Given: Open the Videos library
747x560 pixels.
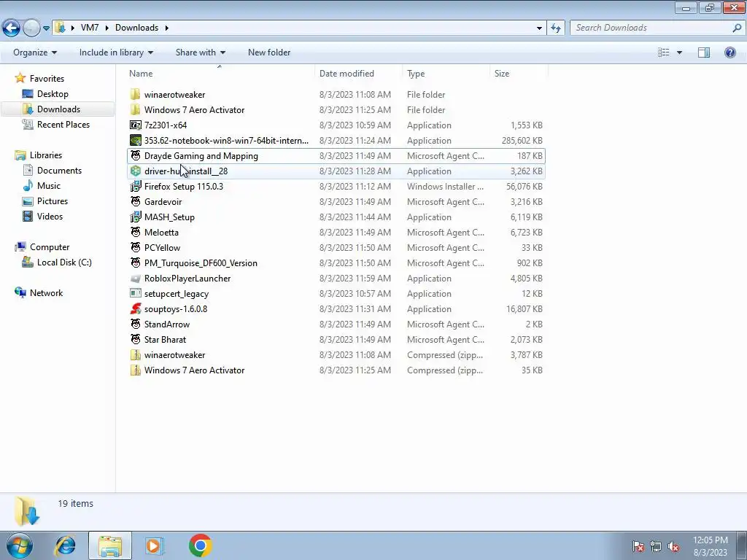Looking at the screenshot, I should 50,216.
